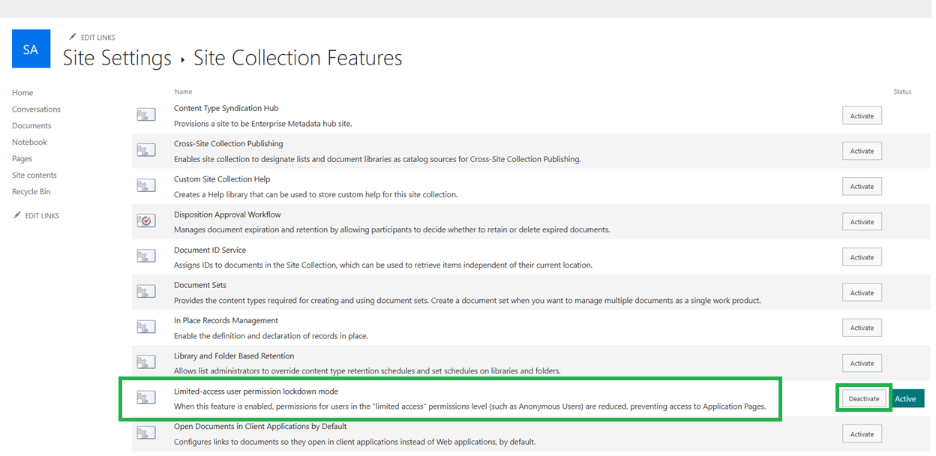Activate Custom Site Collection Help
This screenshot has height=456, width=936.
pyautogui.click(x=862, y=186)
